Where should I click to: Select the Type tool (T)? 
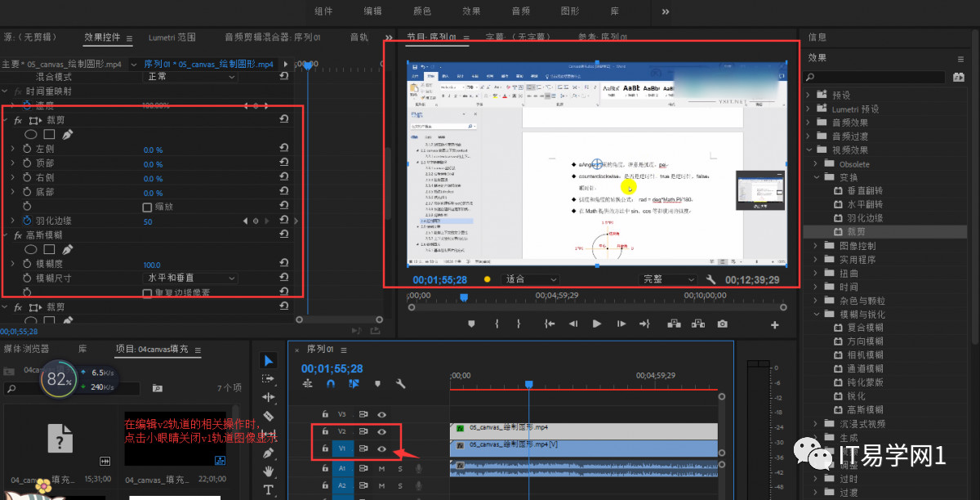pyautogui.click(x=269, y=489)
